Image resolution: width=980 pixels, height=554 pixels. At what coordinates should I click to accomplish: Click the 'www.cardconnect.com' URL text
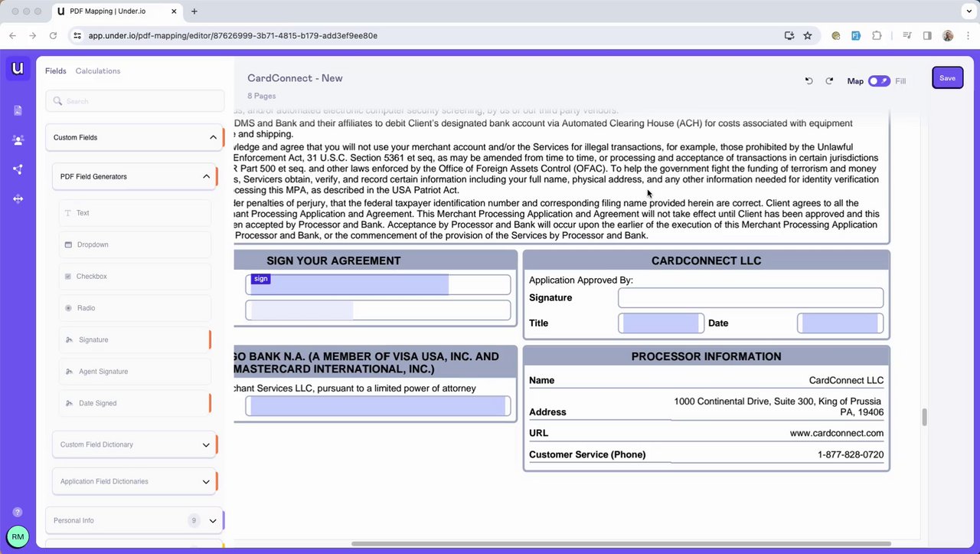click(837, 433)
